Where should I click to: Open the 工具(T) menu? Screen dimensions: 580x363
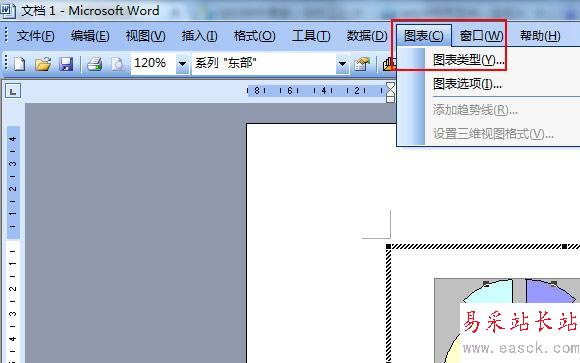pos(311,36)
